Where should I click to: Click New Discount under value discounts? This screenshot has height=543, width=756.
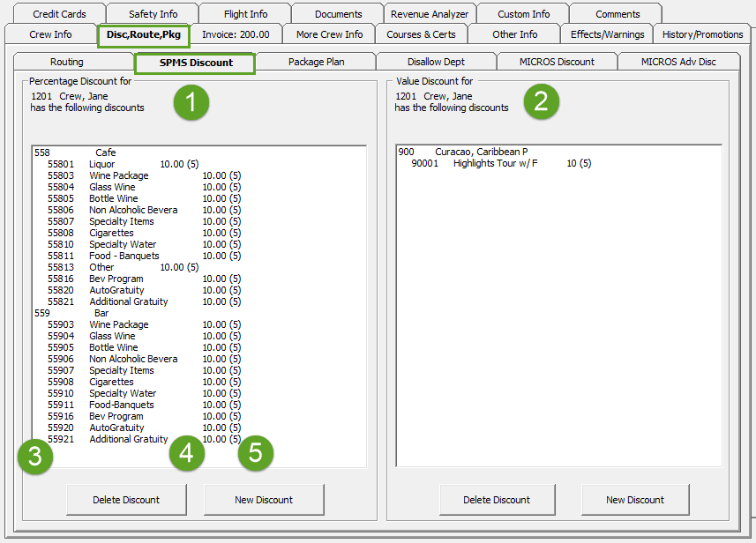point(635,499)
